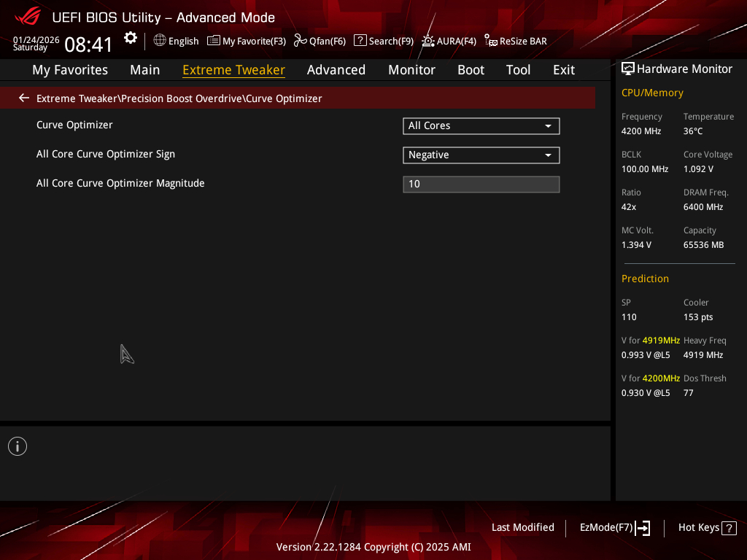Click the globe language icon

coord(160,41)
